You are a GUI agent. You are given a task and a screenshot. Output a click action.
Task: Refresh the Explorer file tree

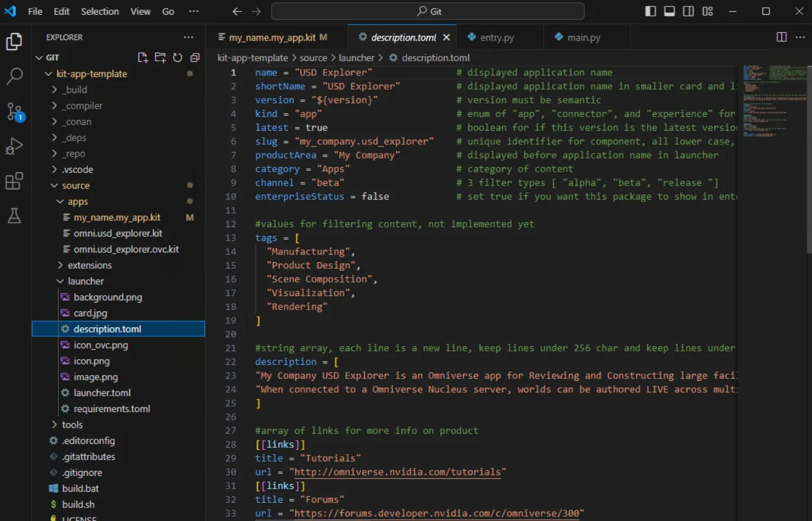tap(177, 57)
